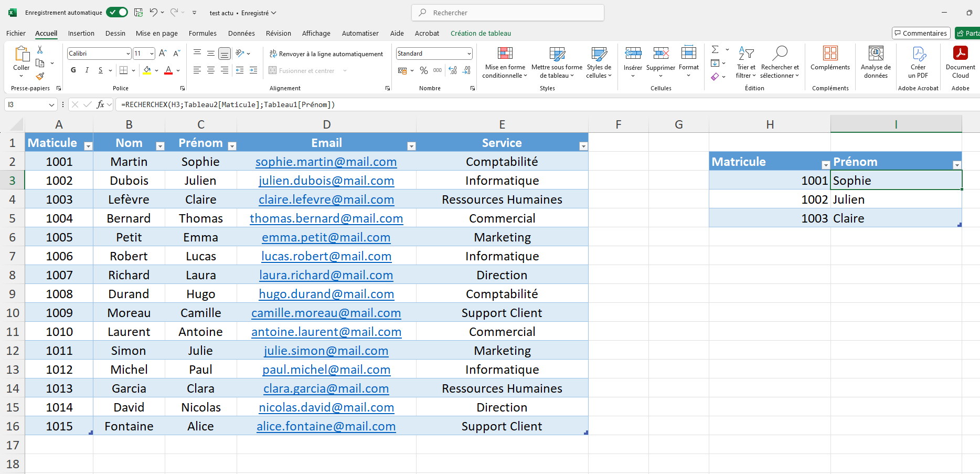Click inside the Rechercher search box

pyautogui.click(x=507, y=12)
